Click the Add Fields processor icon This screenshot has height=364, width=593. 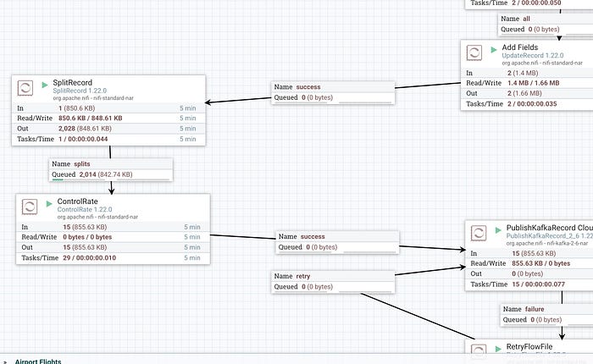(474, 52)
